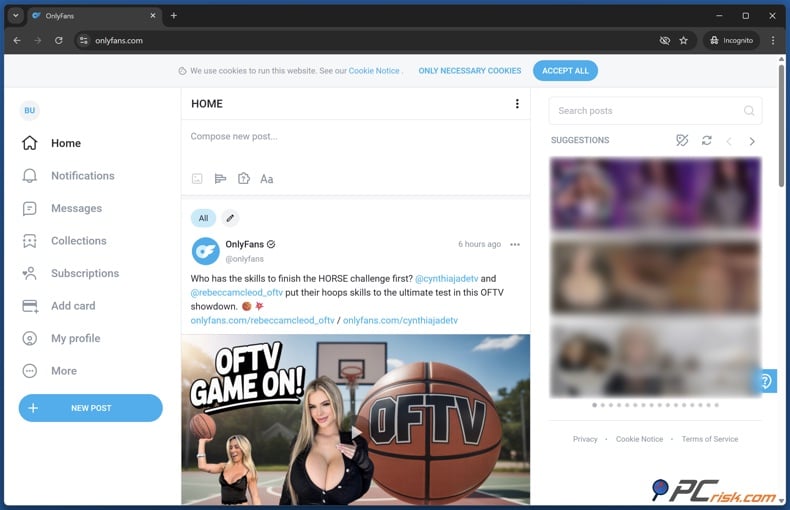Select the first suggestions pagination dot

(595, 405)
